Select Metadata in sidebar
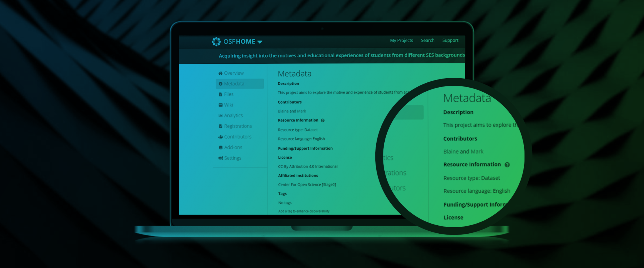Screen dimensions: 644x268 pyautogui.click(x=240, y=84)
